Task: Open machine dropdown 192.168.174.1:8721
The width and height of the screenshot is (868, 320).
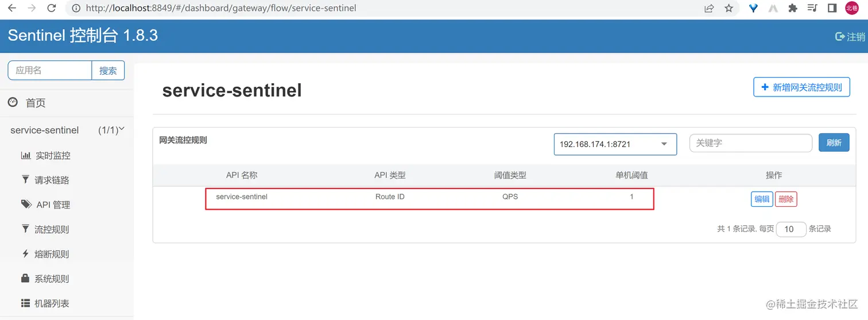Action: (615, 144)
